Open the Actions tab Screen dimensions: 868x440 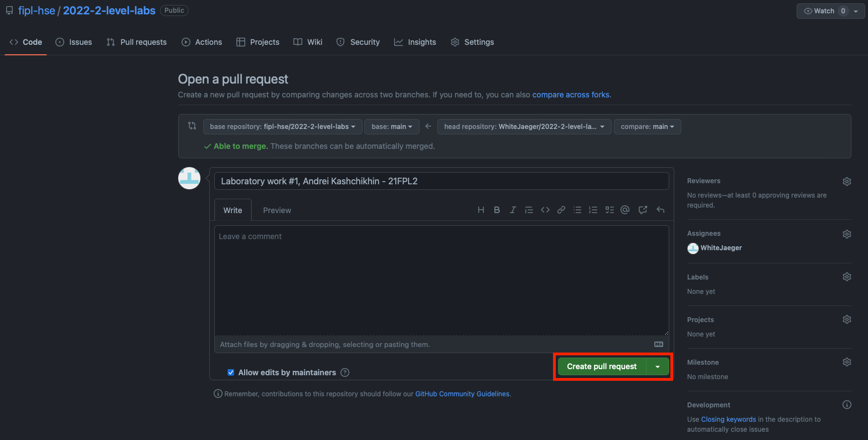tap(201, 42)
